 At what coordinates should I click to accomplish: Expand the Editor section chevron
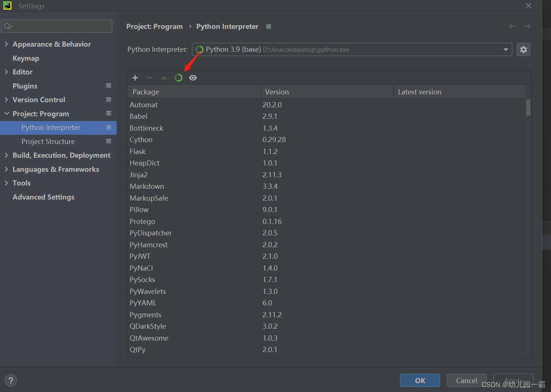6,72
